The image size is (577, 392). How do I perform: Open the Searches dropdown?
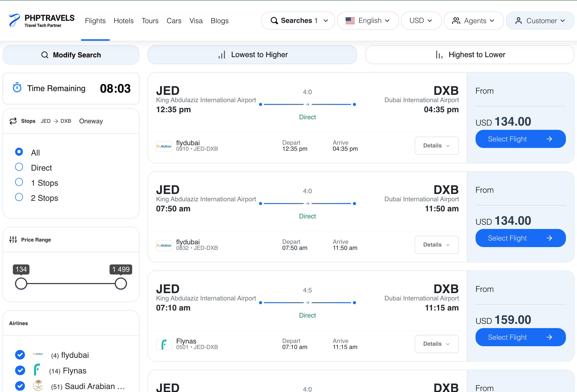(x=298, y=21)
